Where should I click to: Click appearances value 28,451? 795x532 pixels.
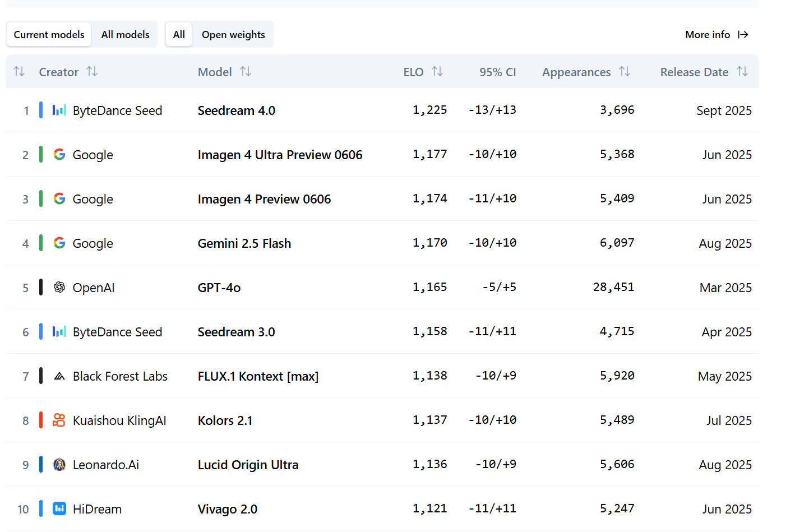(x=614, y=287)
